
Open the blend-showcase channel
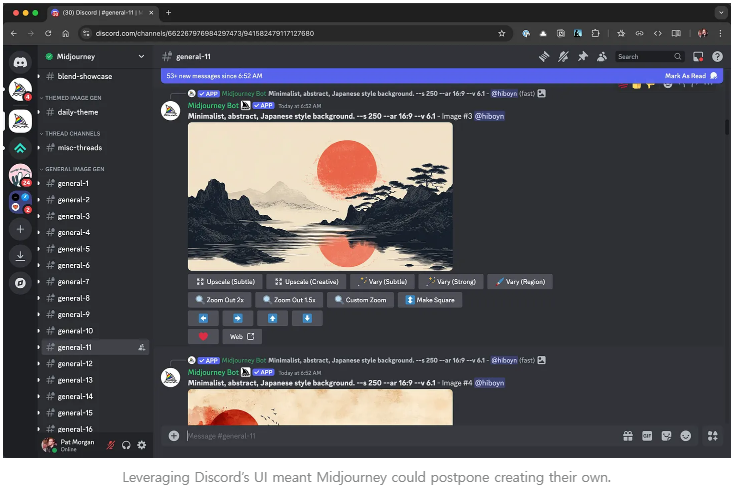pos(96,76)
